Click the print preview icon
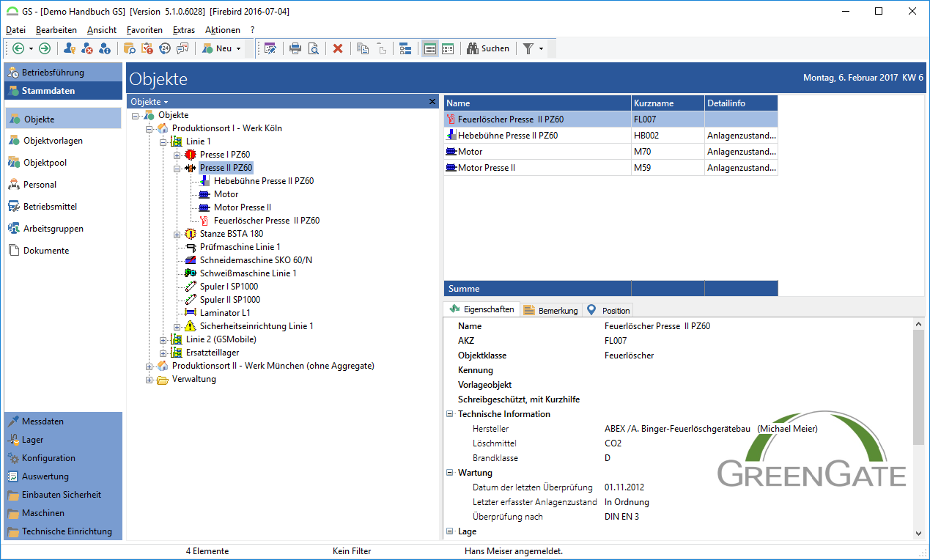 point(313,48)
